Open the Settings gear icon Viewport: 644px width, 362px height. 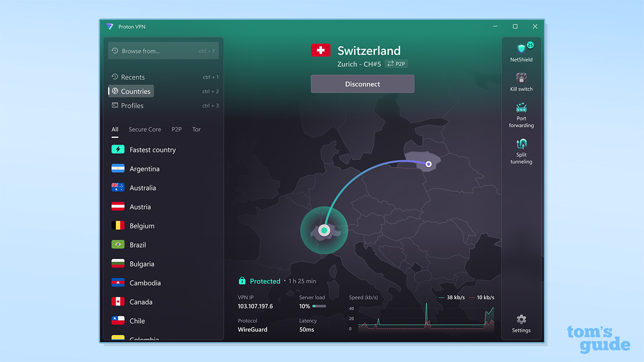521,319
